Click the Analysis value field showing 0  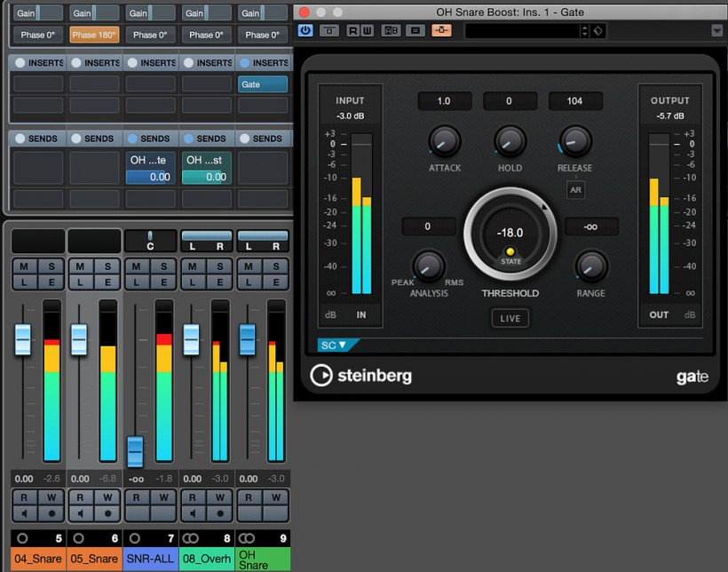point(429,226)
